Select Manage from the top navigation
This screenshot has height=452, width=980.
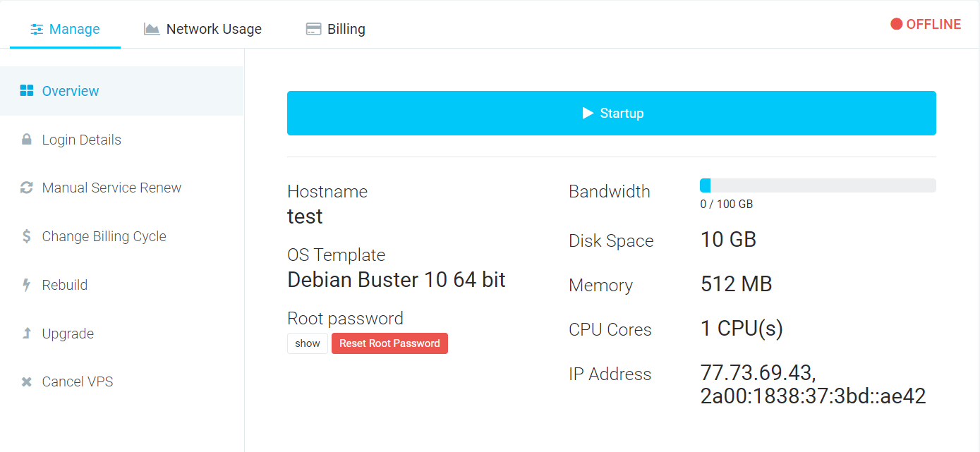pos(65,28)
